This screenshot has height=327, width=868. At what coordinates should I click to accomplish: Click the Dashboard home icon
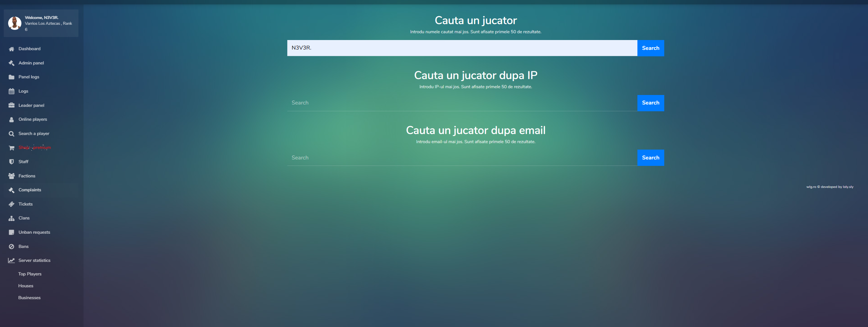click(12, 49)
